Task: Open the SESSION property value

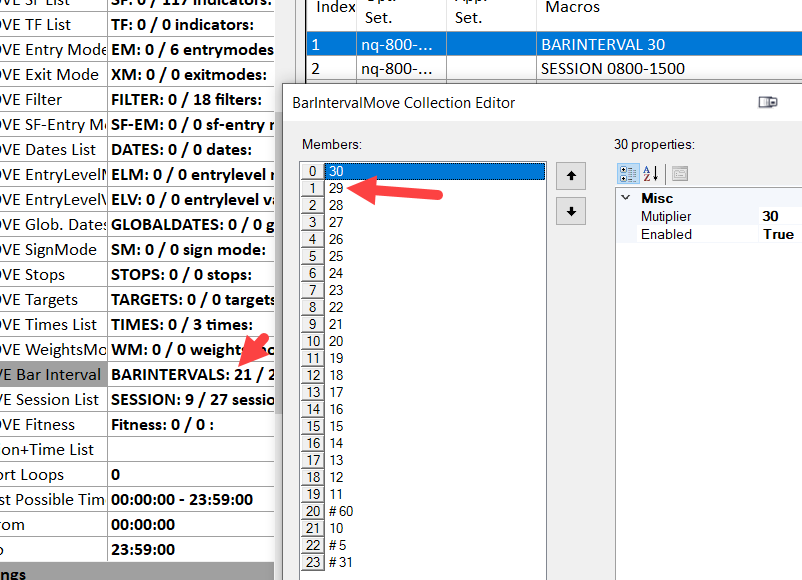Action: 190,399
